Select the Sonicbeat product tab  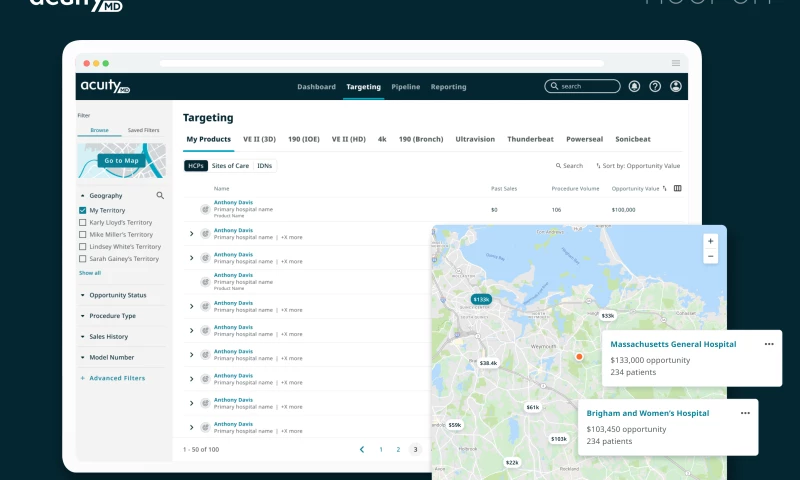click(x=633, y=139)
